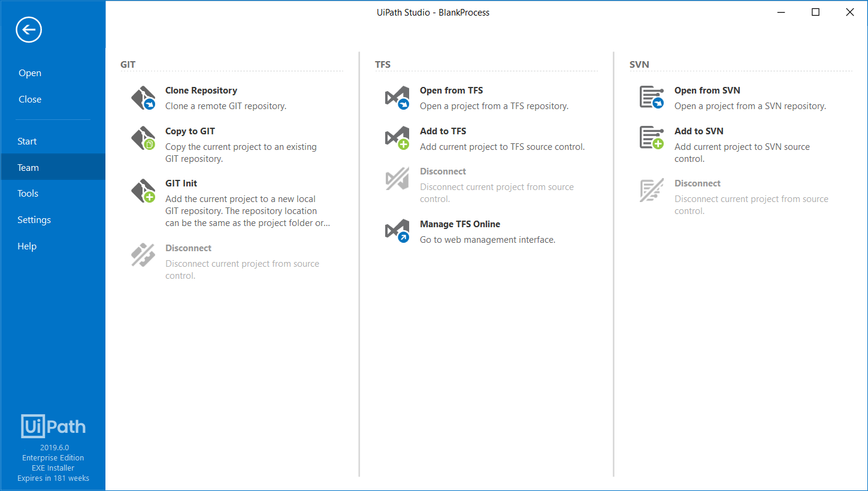Select the GIT Init title
This screenshot has width=868, height=491.
[x=181, y=183]
